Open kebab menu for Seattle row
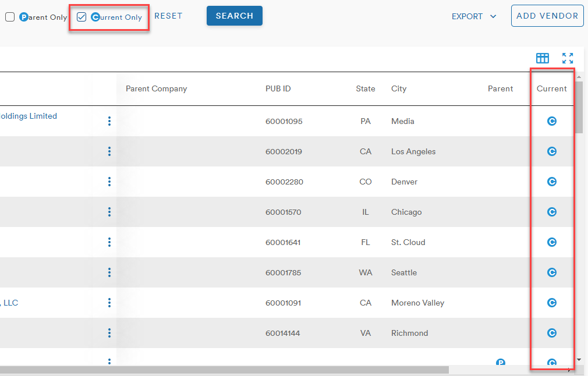 [x=109, y=272]
